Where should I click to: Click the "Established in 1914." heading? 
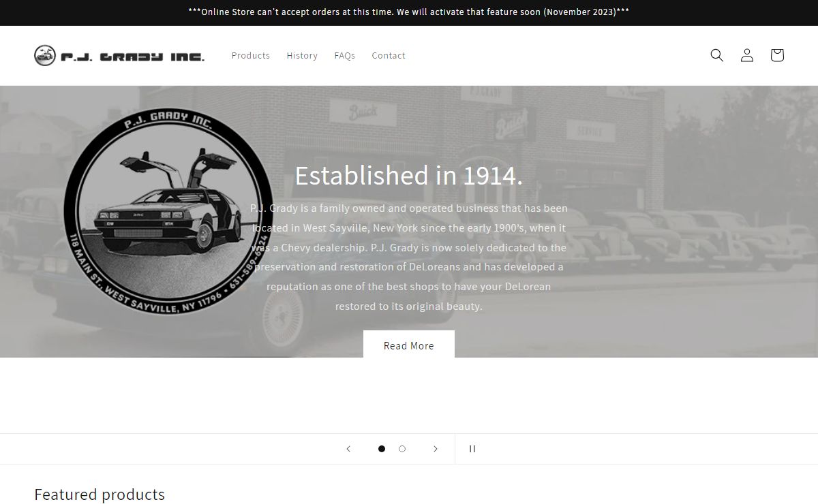(409, 176)
